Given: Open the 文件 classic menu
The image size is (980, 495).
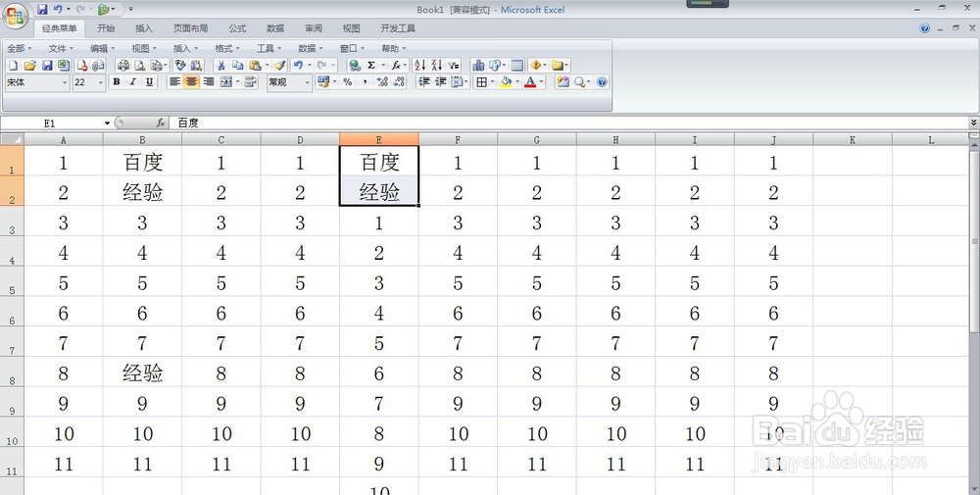Looking at the screenshot, I should 61,48.
